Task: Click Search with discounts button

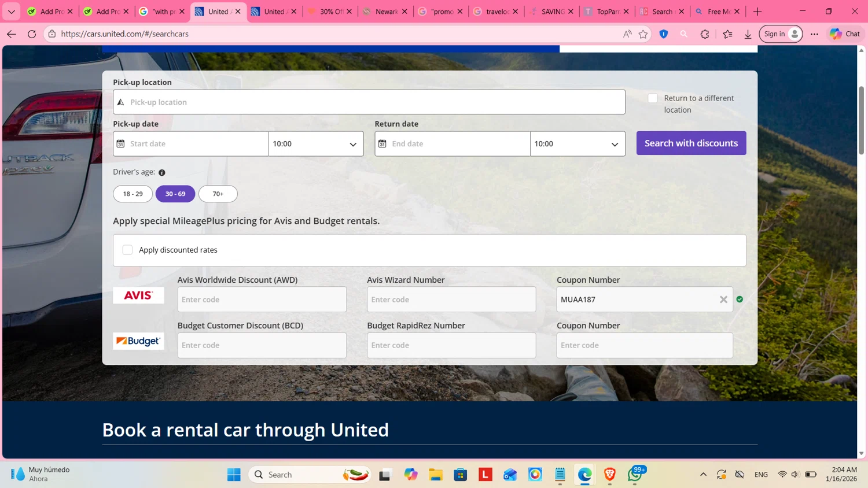Action: pyautogui.click(x=691, y=143)
